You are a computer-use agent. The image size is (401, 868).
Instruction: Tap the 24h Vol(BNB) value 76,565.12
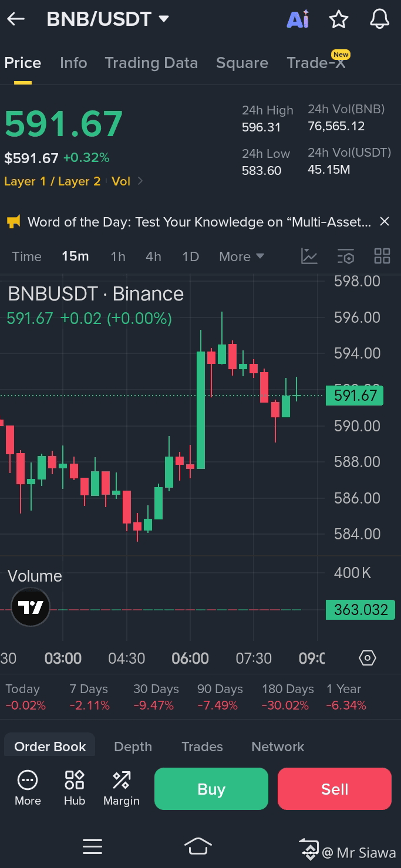tap(336, 126)
